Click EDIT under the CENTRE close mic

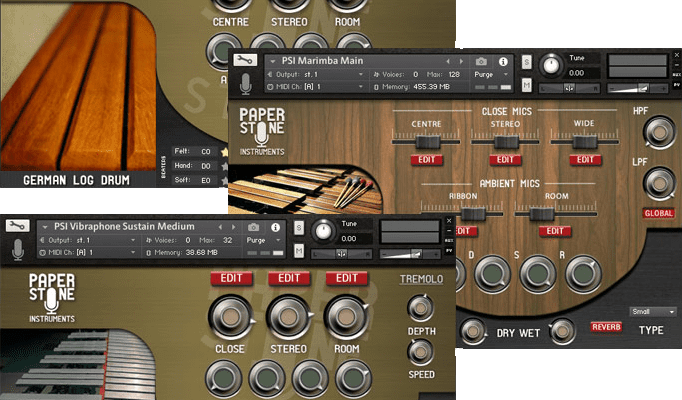coord(428,160)
